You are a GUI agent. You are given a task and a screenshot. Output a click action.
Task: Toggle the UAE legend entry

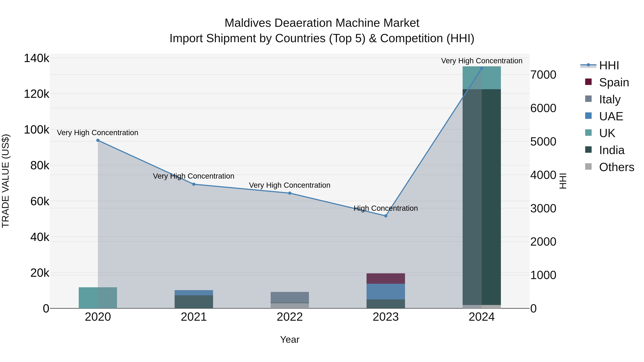604,116
